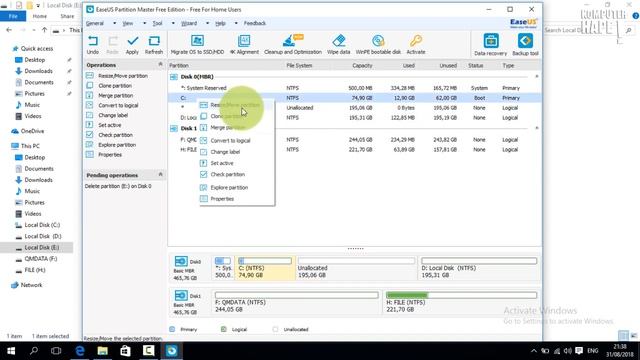This screenshot has width=640, height=360.
Task: Select Local Disk (C:) in Explorer sidebar
Action: pyautogui.click(x=42, y=225)
